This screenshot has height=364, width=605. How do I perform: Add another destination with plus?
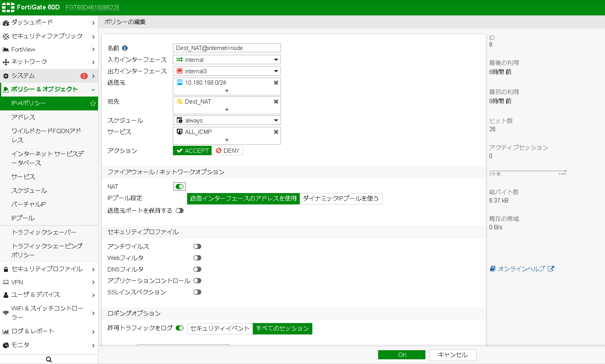[x=227, y=110]
